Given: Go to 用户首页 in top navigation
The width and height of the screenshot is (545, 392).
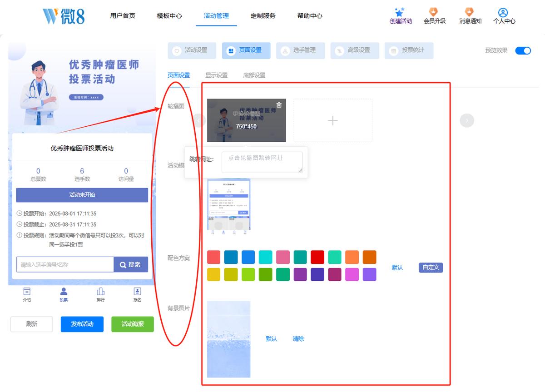Looking at the screenshot, I should point(123,16).
